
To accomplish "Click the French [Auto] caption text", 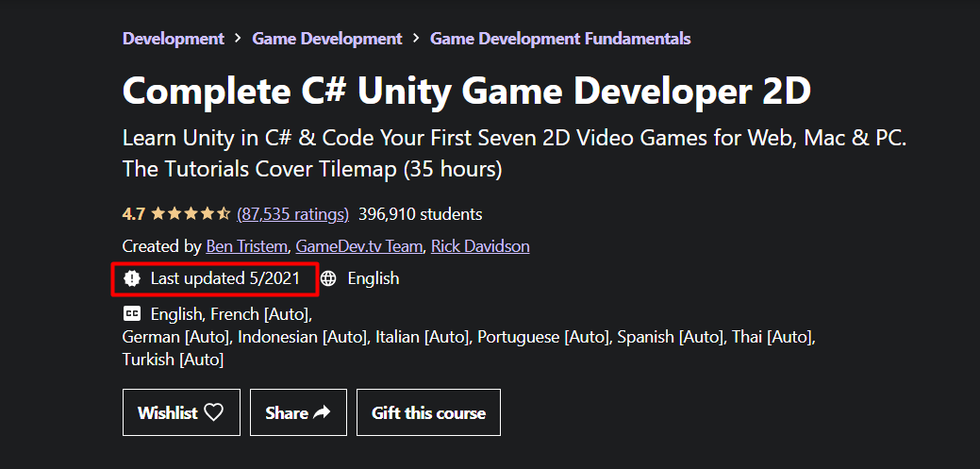I will click(x=259, y=313).
